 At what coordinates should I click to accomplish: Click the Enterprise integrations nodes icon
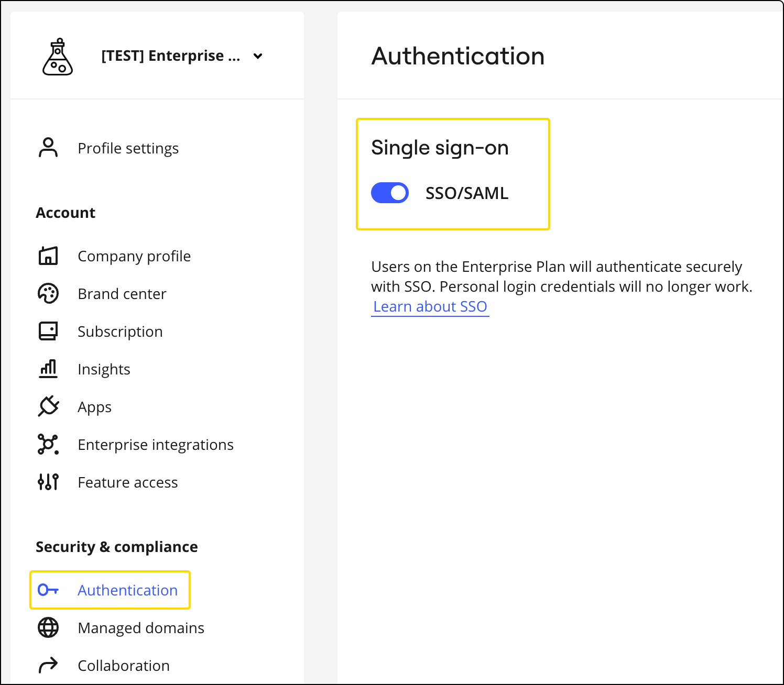[48, 444]
